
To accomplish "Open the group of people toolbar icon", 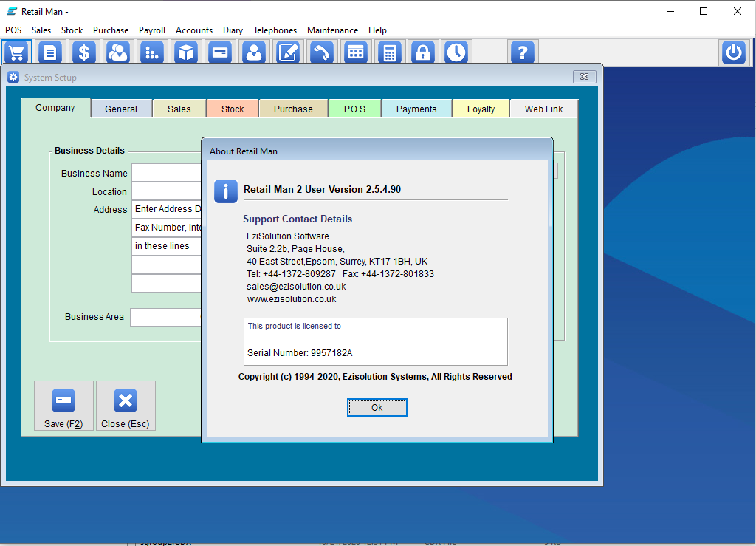I will pos(117,52).
